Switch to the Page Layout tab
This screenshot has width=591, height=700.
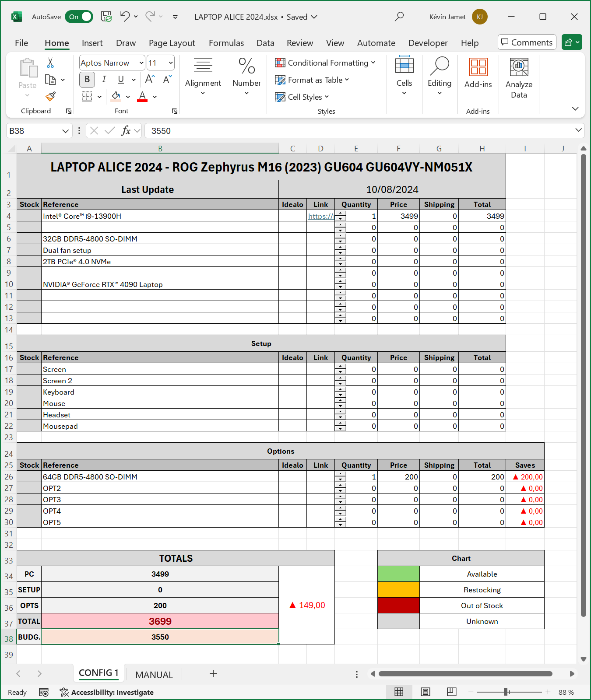[172, 43]
